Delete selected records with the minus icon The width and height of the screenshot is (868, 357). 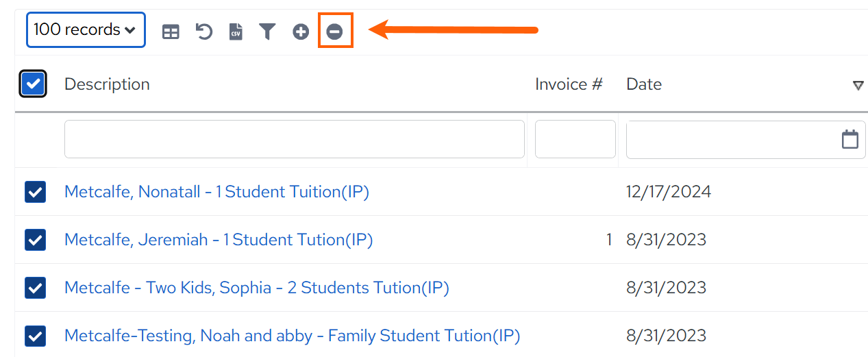click(x=334, y=32)
